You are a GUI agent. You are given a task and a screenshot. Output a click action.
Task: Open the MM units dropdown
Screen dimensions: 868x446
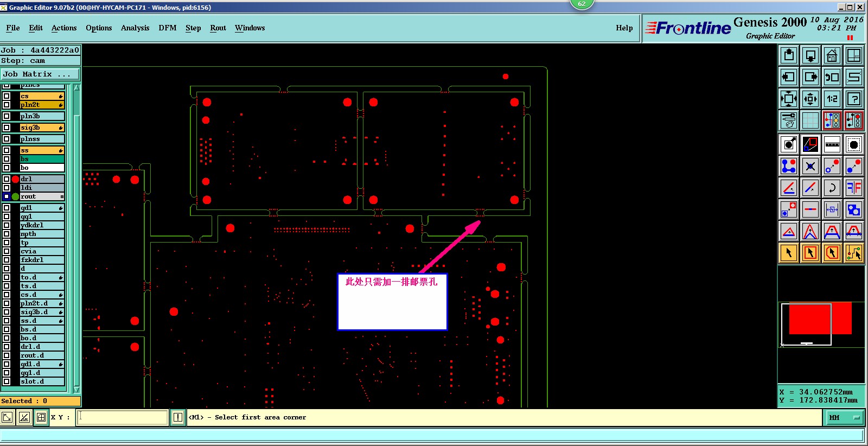point(845,417)
